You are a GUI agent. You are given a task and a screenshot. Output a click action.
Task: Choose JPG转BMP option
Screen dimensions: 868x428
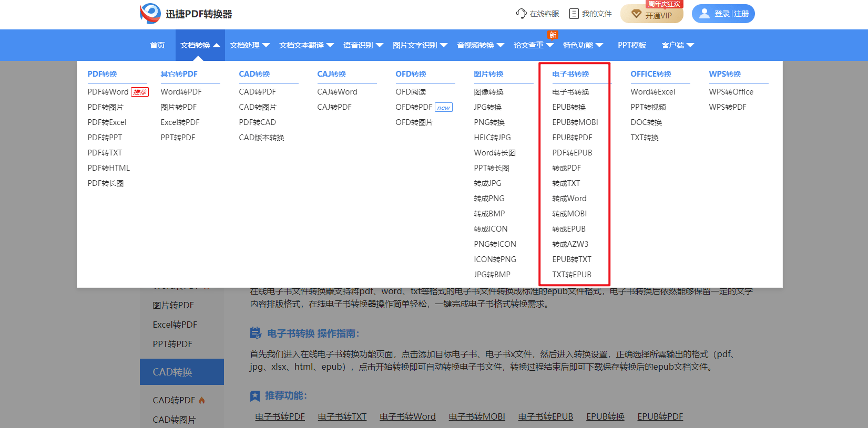(x=492, y=275)
